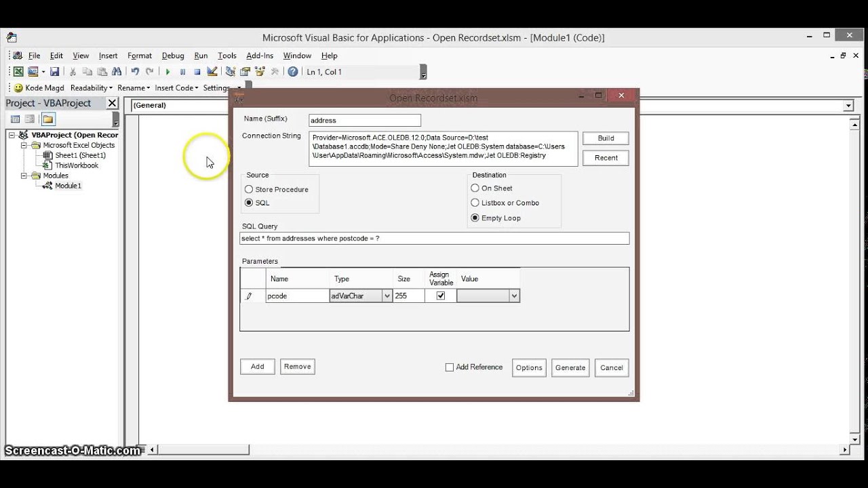Select Module1 in the project tree
Viewport: 868px width, 488px height.
[68, 186]
